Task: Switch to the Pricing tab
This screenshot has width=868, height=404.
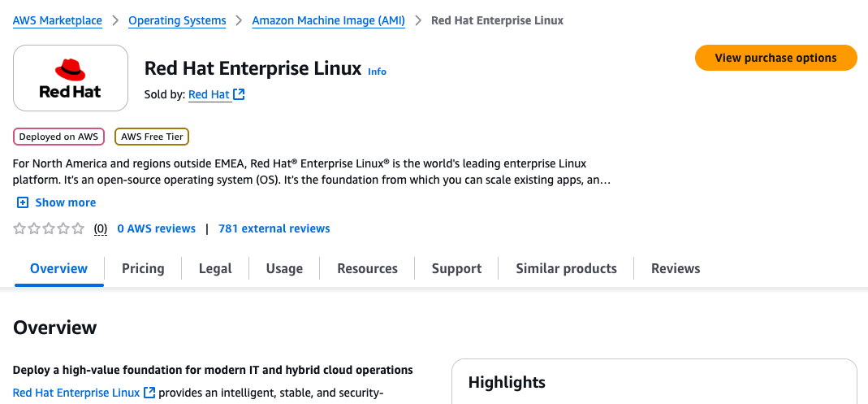Action: [143, 269]
